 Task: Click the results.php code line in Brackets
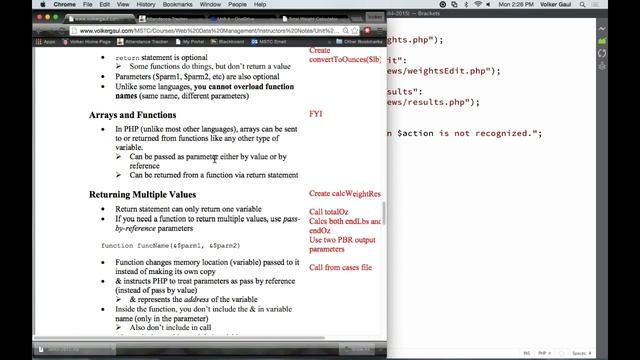tap(433, 102)
